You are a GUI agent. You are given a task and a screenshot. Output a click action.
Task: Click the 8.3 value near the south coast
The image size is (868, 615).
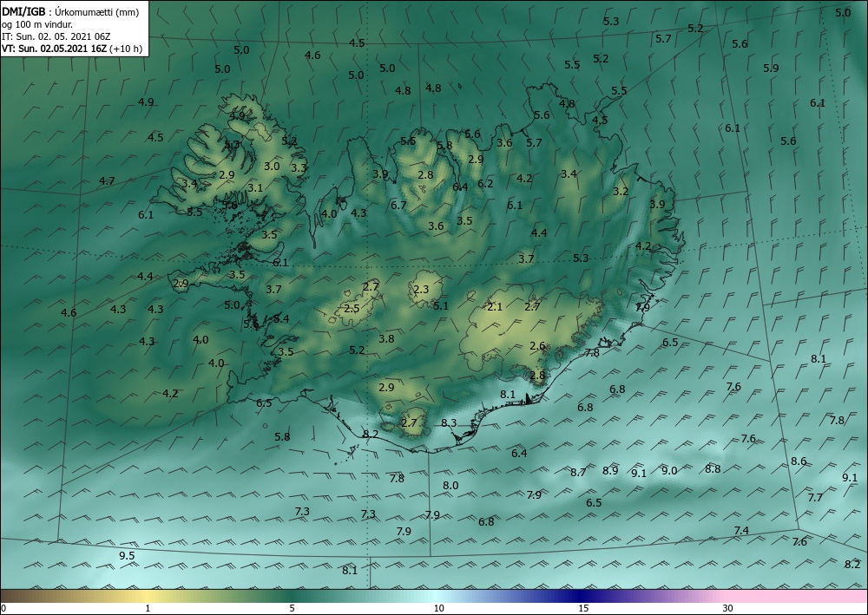[x=449, y=423]
